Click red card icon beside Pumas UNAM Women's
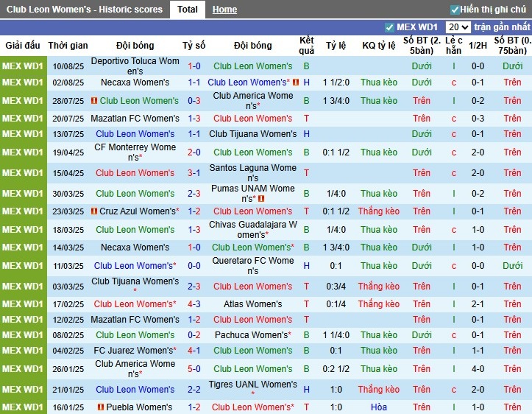The height and width of the screenshot is (414, 532). coord(261,199)
